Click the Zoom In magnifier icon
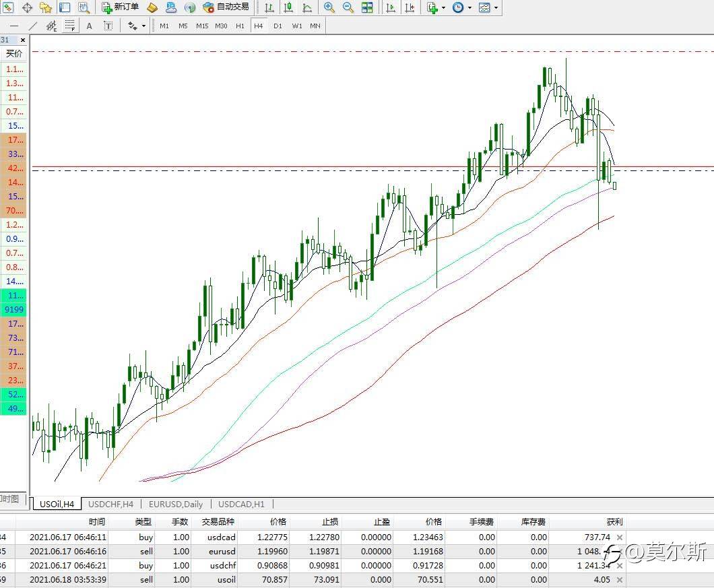The height and width of the screenshot is (588, 714). 329,7
